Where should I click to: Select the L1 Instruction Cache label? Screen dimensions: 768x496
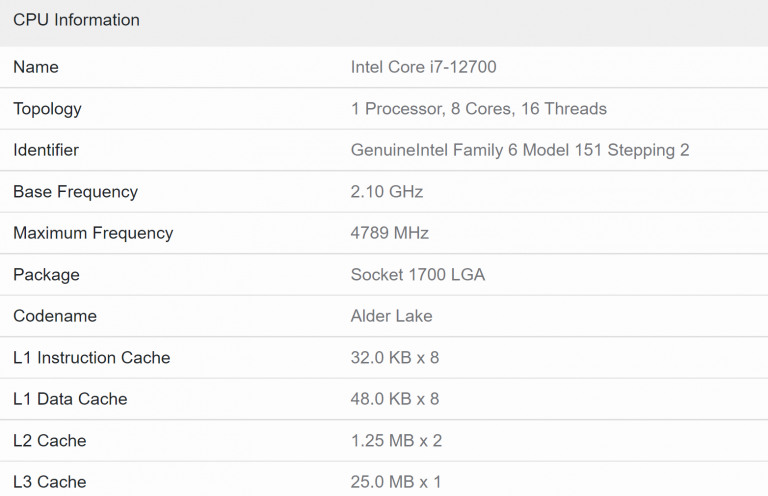point(92,358)
